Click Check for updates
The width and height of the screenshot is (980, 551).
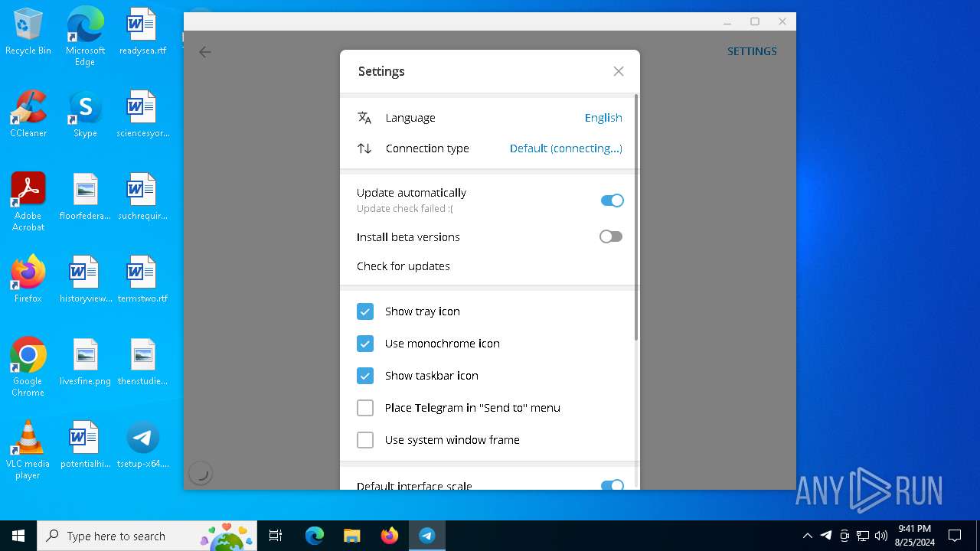click(403, 266)
